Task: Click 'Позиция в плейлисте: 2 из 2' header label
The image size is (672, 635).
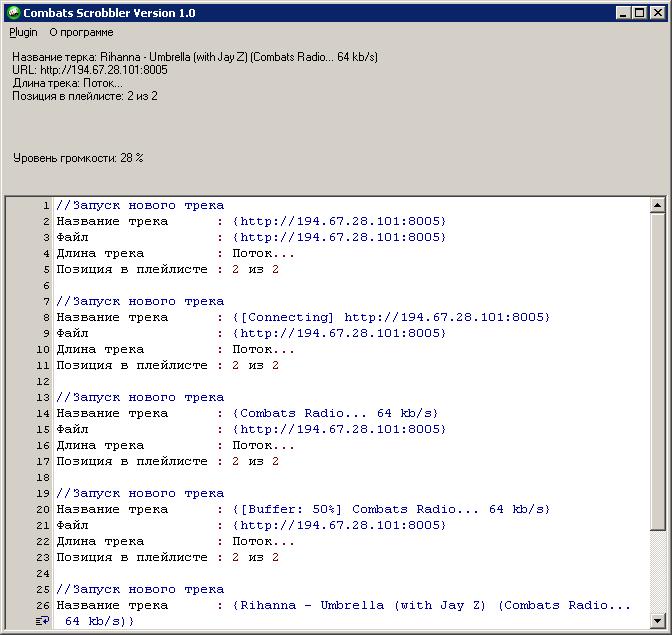Action: click(x=84, y=96)
